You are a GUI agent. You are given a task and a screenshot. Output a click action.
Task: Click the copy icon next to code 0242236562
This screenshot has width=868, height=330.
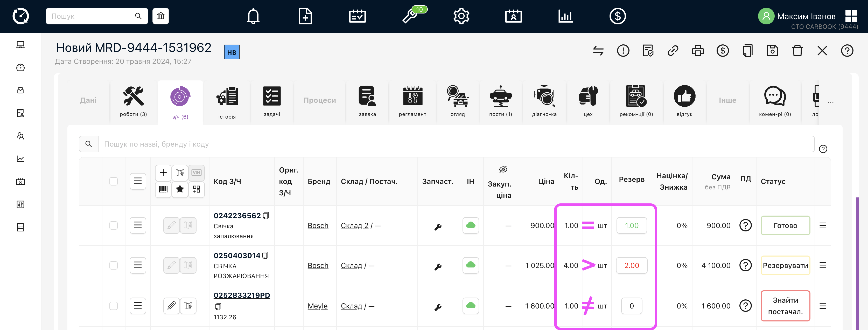tap(266, 215)
